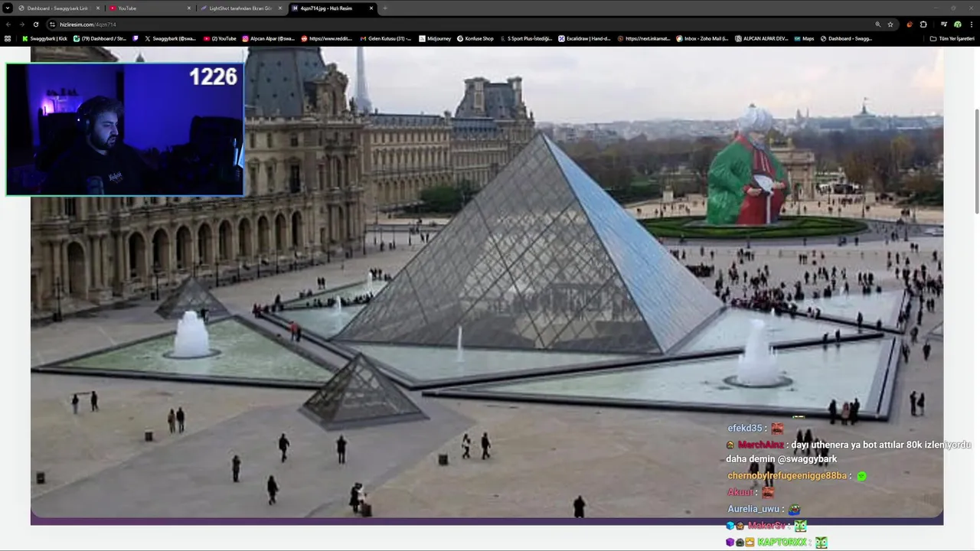Open the green profile avatar

pos(957,24)
